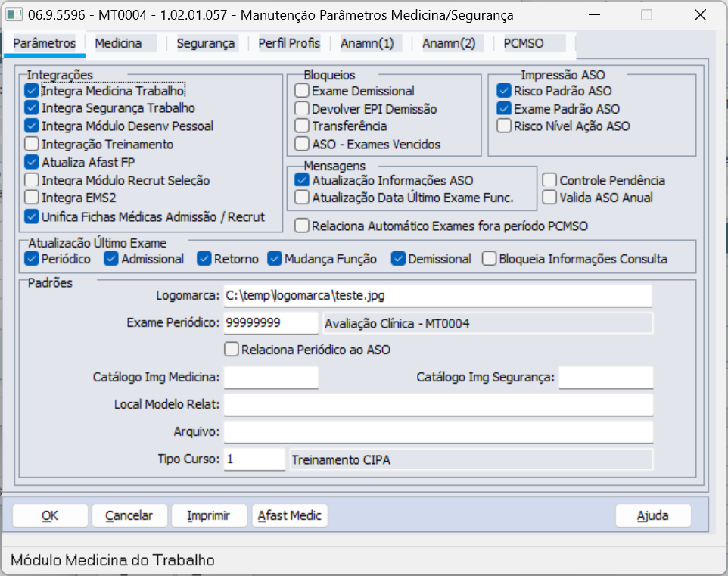Toggle Exame Demissional bloqueio checkbox
This screenshot has height=576, width=728.
coord(302,91)
